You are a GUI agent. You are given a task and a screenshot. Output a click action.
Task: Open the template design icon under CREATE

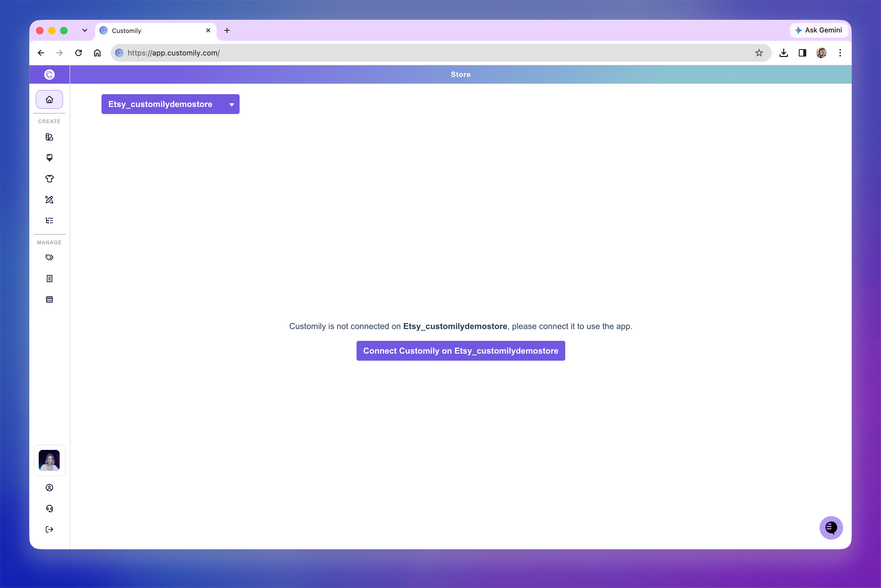tap(49, 137)
